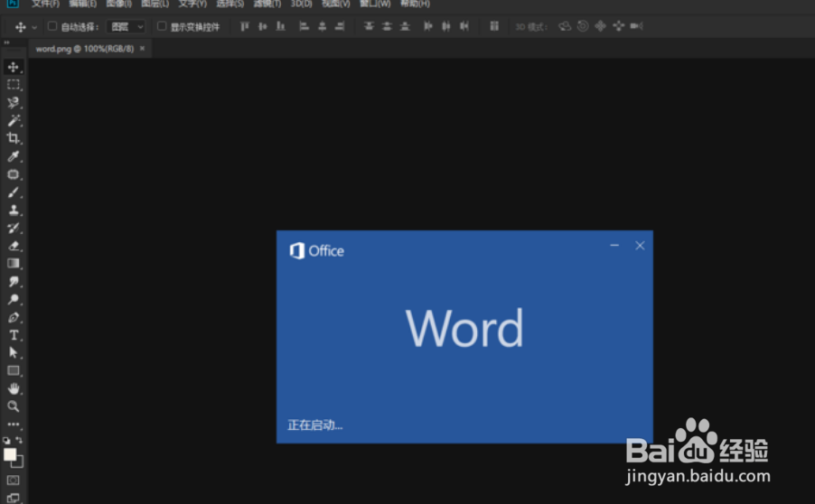Select the History Brush tool
The width and height of the screenshot is (815, 504).
tap(14, 229)
